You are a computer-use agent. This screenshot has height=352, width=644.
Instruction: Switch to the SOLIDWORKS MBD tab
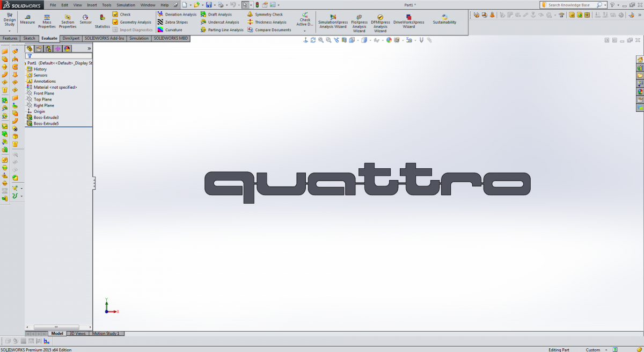click(171, 39)
